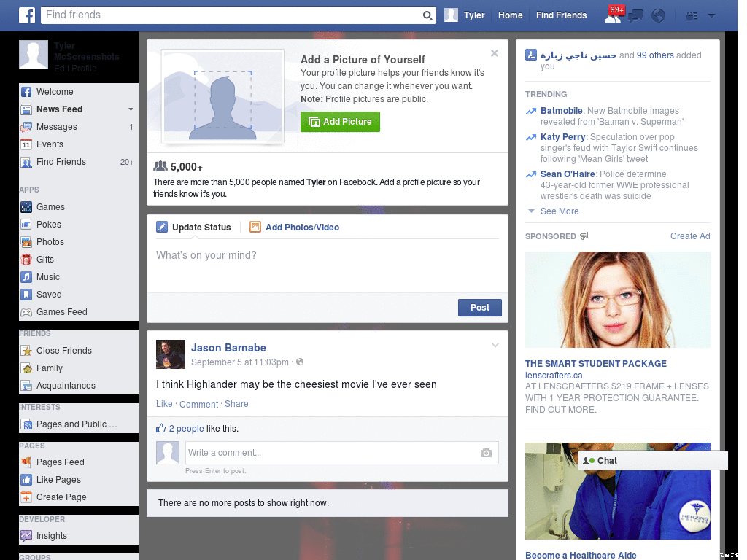Open News Feed in sidebar
The width and height of the screenshot is (747, 560).
[x=59, y=109]
